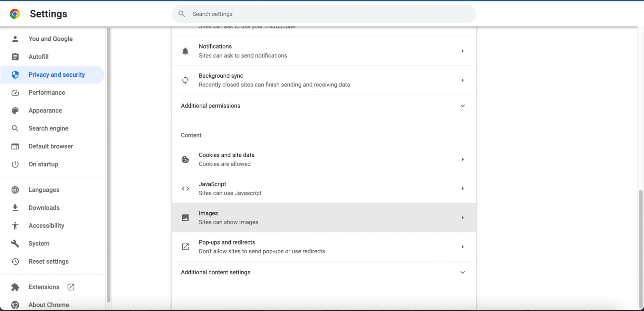Screen dimensions: 644x311
Task: Click the Images picture icon
Action: pyautogui.click(x=185, y=218)
